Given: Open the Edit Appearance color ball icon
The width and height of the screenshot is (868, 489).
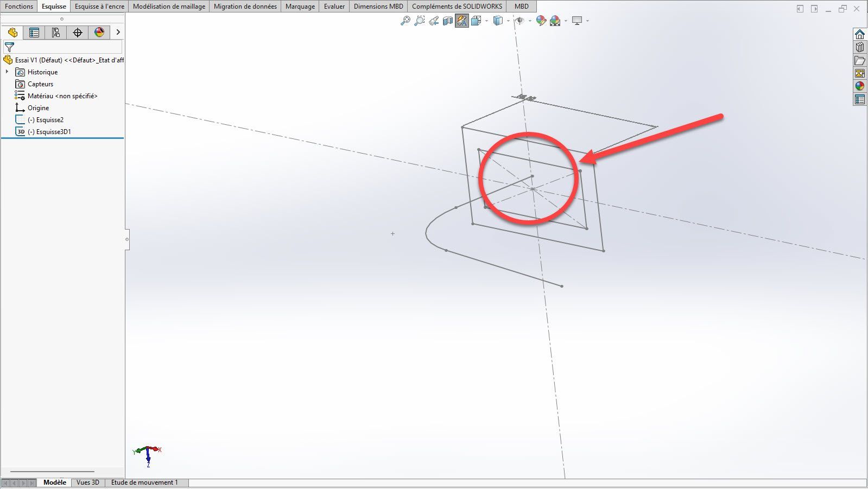Looking at the screenshot, I should [541, 21].
